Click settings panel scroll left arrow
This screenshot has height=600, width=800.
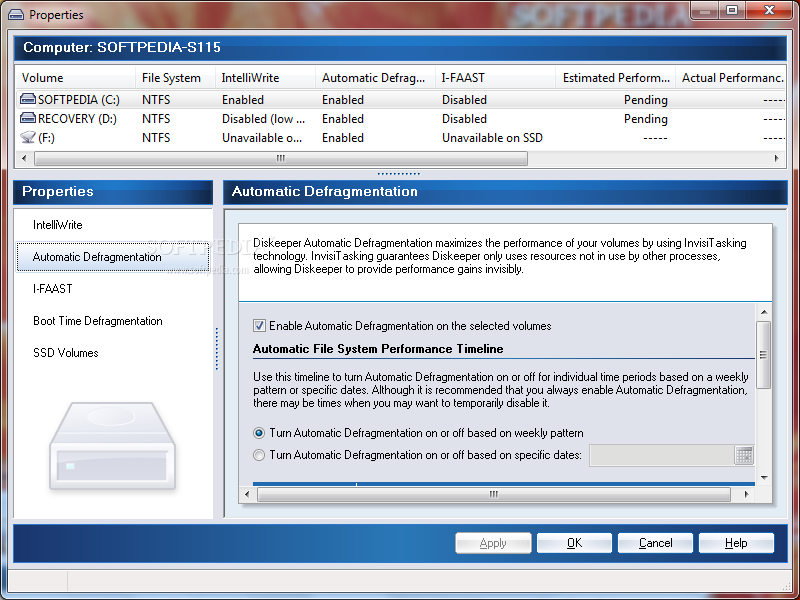pos(247,494)
